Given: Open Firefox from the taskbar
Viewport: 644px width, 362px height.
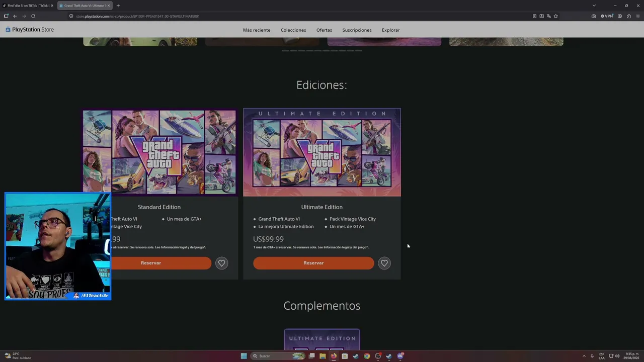Looking at the screenshot, I should [x=334, y=356].
